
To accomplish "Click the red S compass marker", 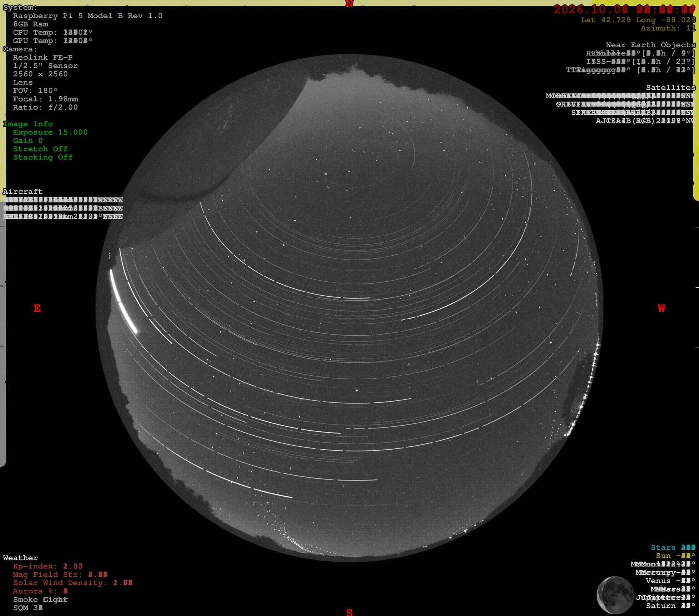I will coord(349,612).
